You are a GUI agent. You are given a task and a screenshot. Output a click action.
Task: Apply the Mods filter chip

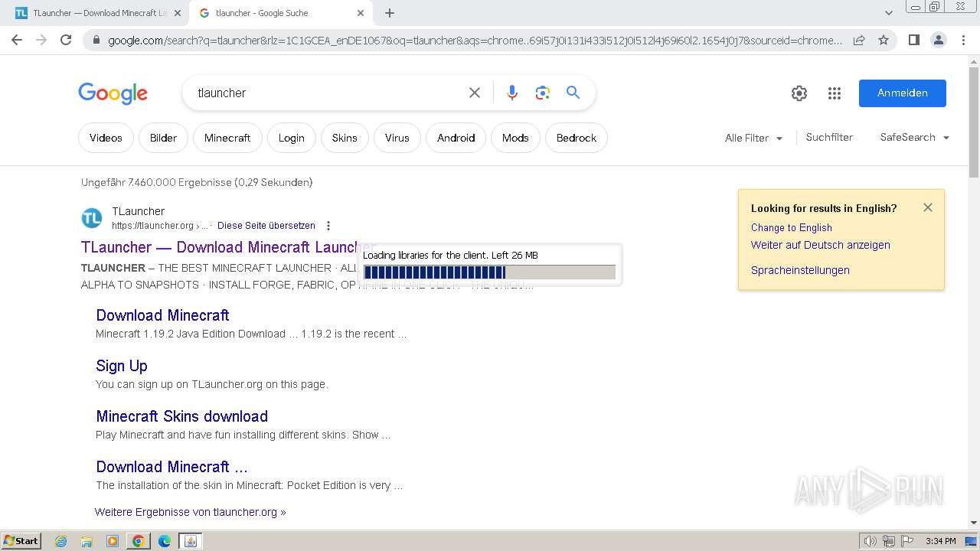click(515, 138)
